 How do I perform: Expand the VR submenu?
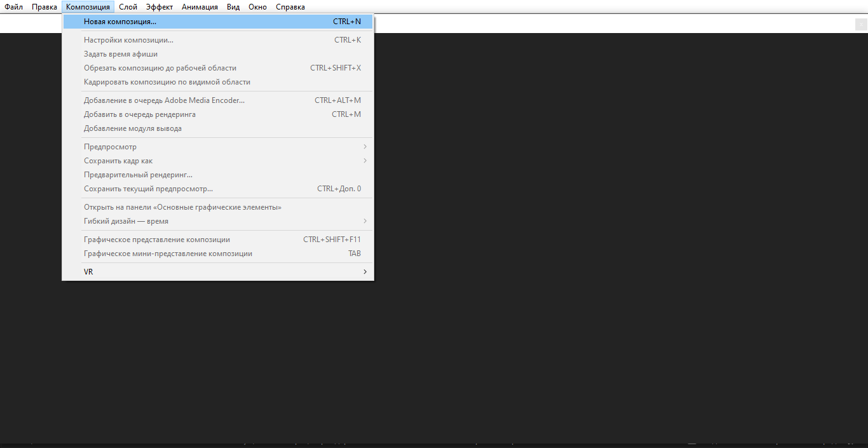pyautogui.click(x=218, y=272)
